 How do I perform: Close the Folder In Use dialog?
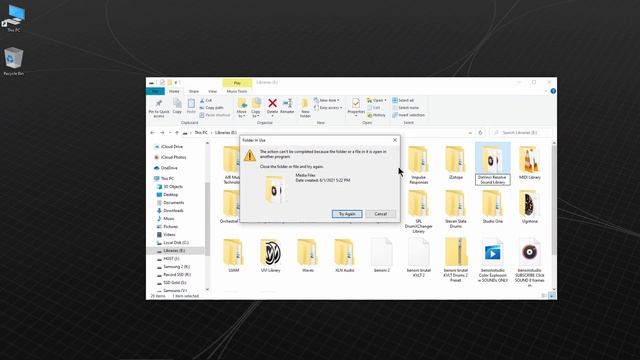pyautogui.click(x=395, y=140)
